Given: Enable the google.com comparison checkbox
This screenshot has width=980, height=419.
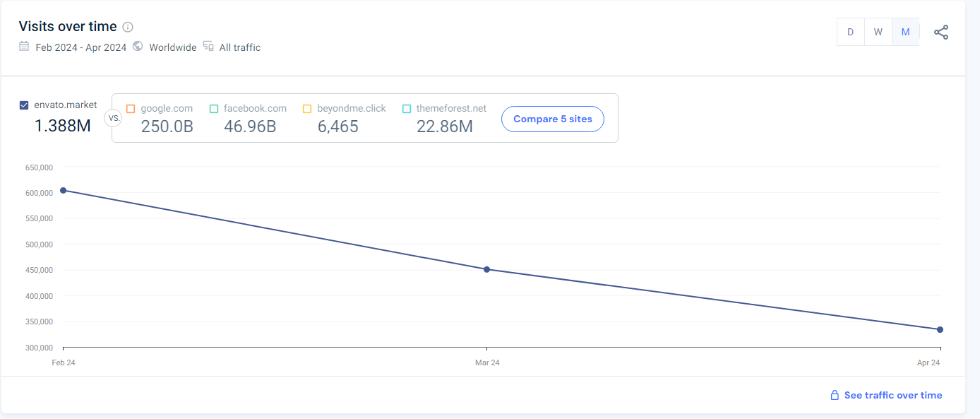Looking at the screenshot, I should pyautogui.click(x=131, y=109).
